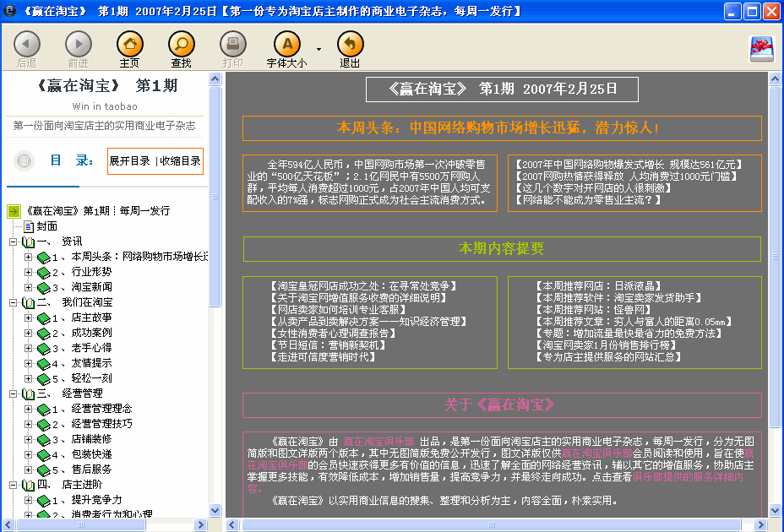Open the 查找 search tool

tap(182, 44)
